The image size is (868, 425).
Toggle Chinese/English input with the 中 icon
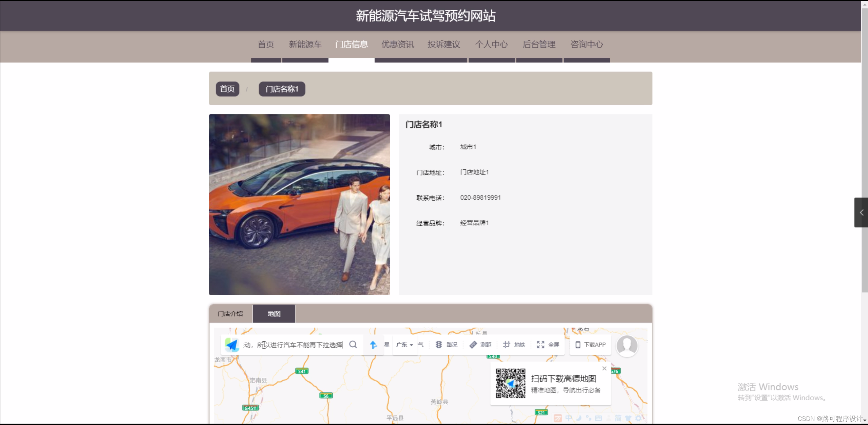tap(569, 419)
